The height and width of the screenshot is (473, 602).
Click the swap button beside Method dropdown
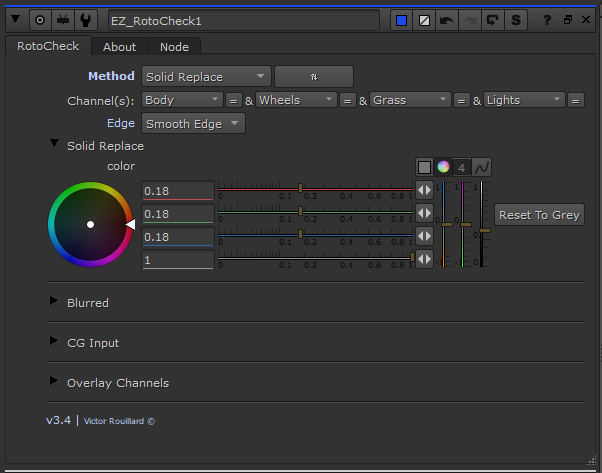[314, 76]
